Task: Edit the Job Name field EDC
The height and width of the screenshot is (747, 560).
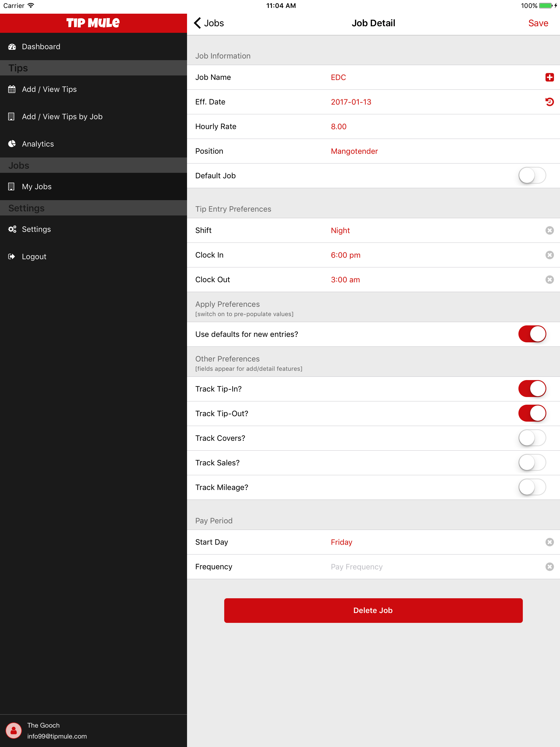Action: coord(339,77)
